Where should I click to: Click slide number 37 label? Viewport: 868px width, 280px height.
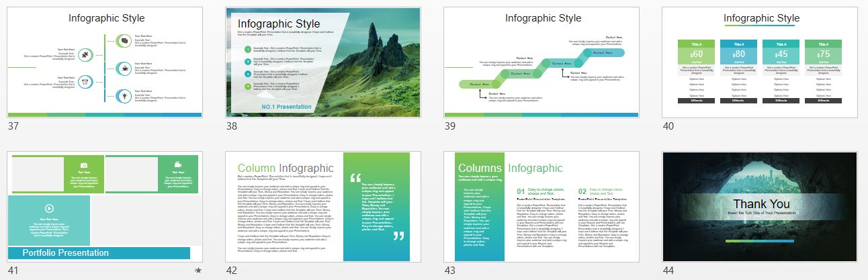pos(13,126)
